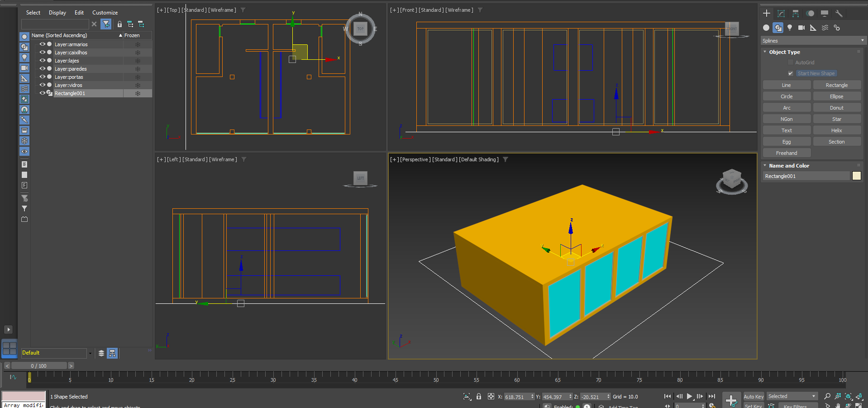Open the Hierarchy panel tab

coord(796,14)
